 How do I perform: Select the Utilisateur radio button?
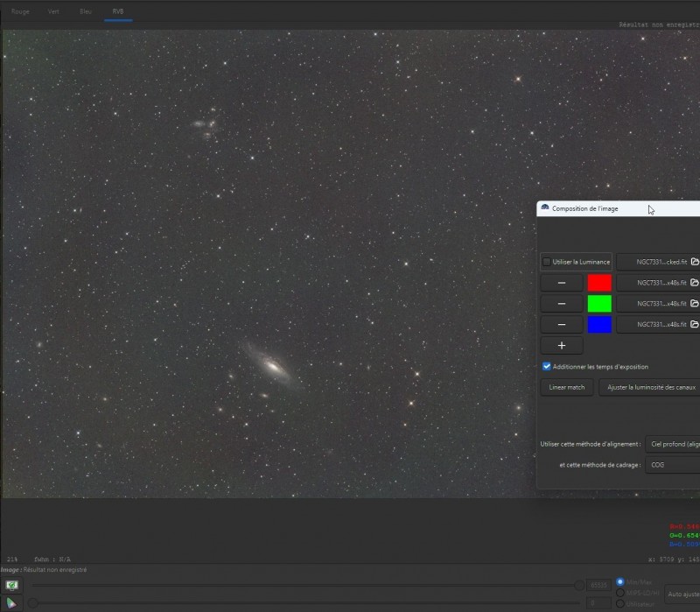[620, 603]
